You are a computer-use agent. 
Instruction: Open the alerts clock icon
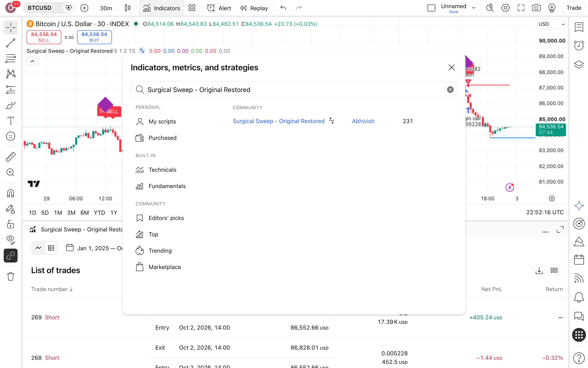pos(579,45)
